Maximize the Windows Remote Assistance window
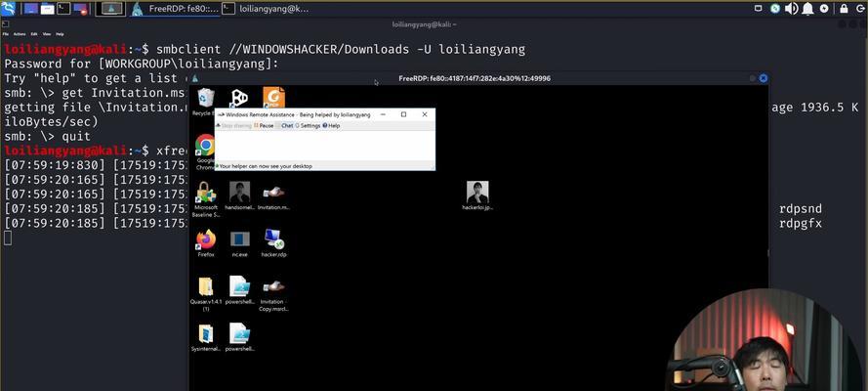Viewport: 868px width, 391px height. (403, 114)
